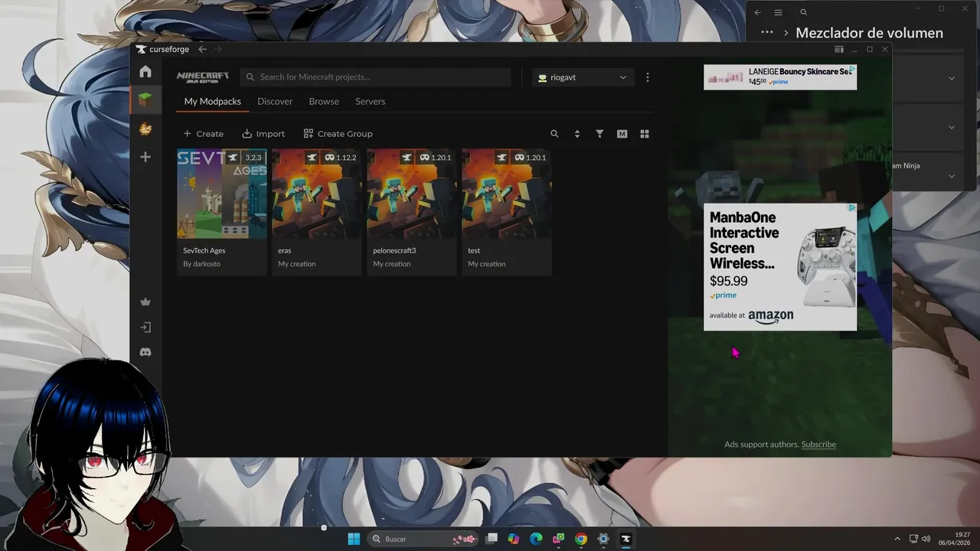Click the sidebar login arrow icon
This screenshot has height=551, width=980.
pos(145,327)
